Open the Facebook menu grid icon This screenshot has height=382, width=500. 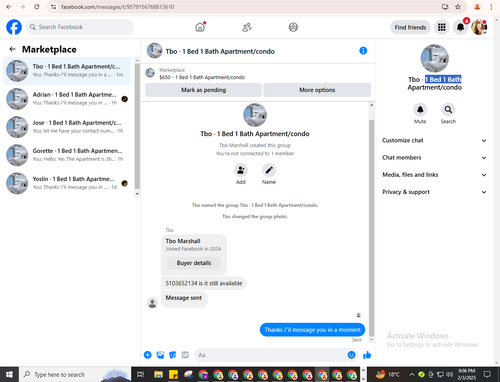point(442,27)
